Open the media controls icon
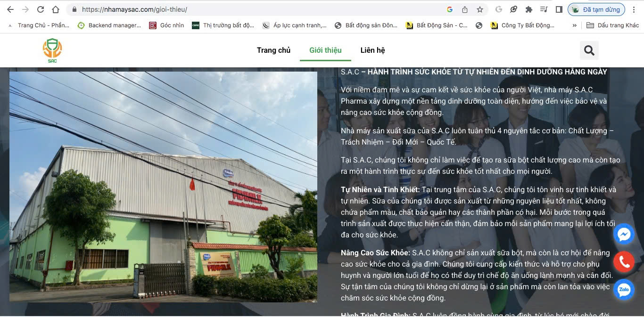 pyautogui.click(x=544, y=9)
